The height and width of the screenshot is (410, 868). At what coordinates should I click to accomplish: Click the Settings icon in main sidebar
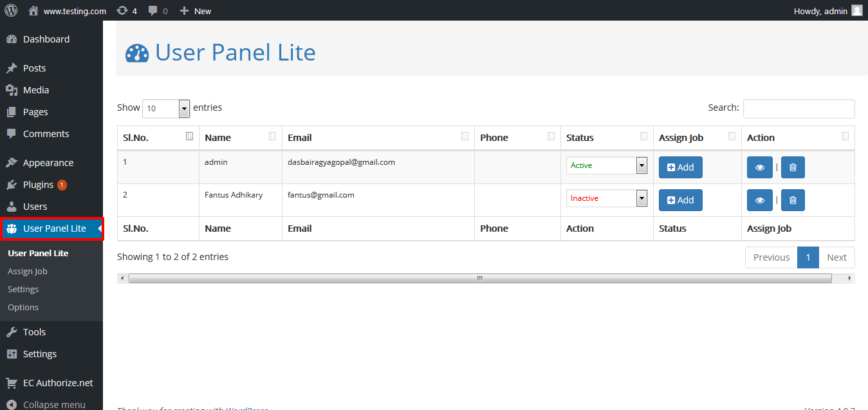tap(12, 354)
